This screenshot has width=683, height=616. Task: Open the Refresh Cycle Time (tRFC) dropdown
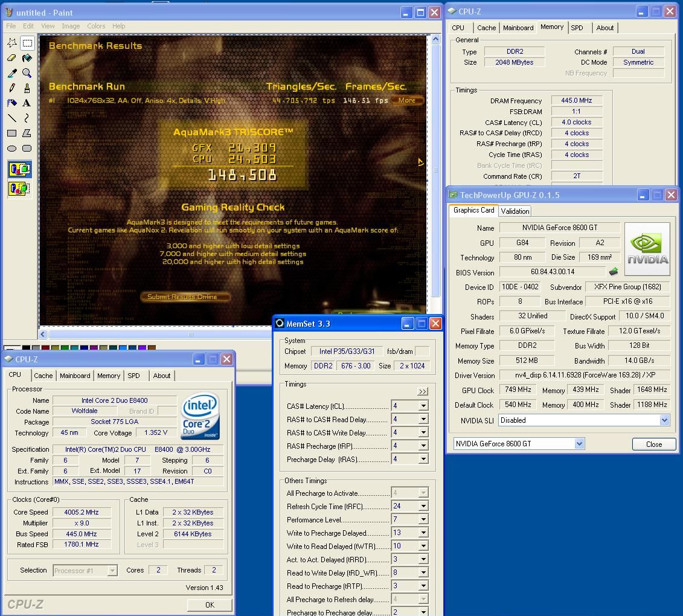tap(423, 506)
